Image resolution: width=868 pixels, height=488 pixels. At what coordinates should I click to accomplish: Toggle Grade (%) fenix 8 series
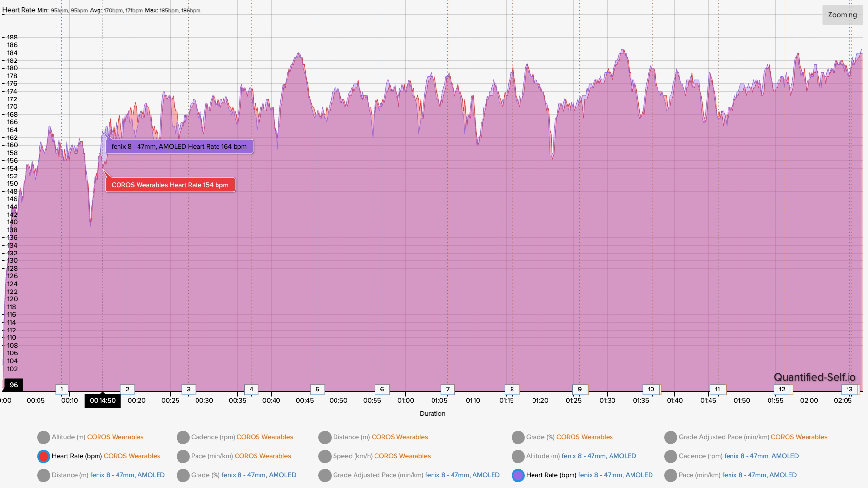click(237, 475)
